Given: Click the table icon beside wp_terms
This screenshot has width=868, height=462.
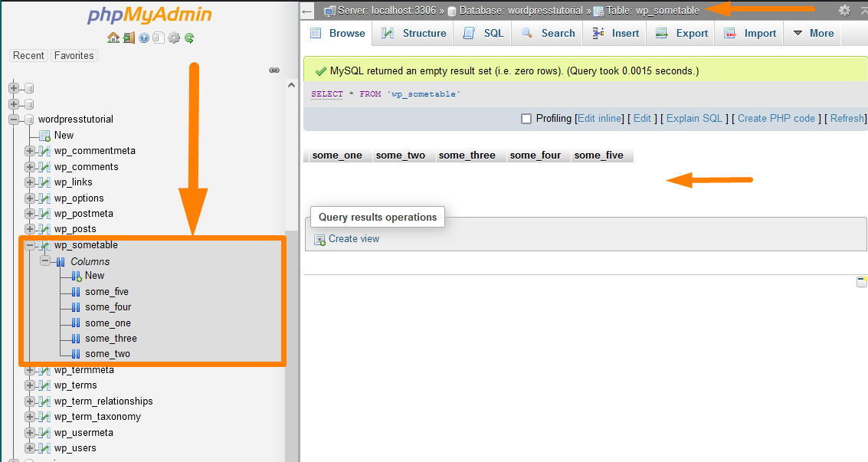Looking at the screenshot, I should coord(45,385).
